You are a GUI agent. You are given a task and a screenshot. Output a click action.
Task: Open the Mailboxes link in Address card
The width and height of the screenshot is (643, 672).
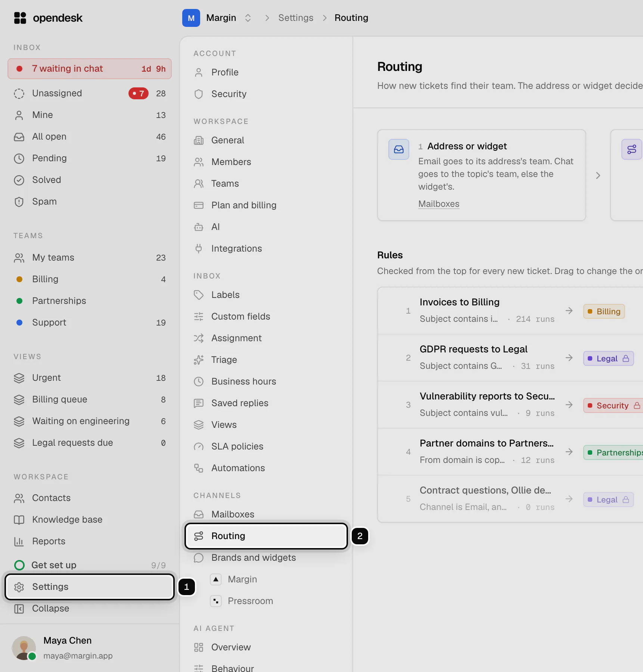[x=439, y=204]
